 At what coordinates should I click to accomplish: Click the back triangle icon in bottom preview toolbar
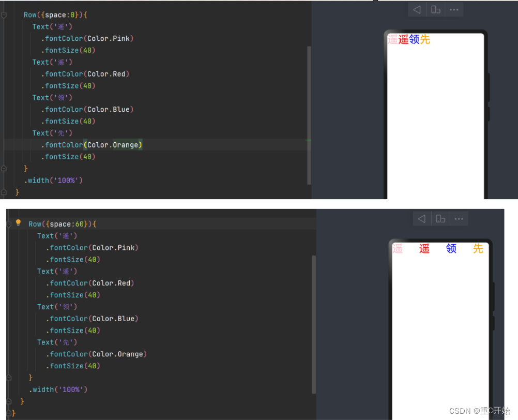click(x=421, y=218)
